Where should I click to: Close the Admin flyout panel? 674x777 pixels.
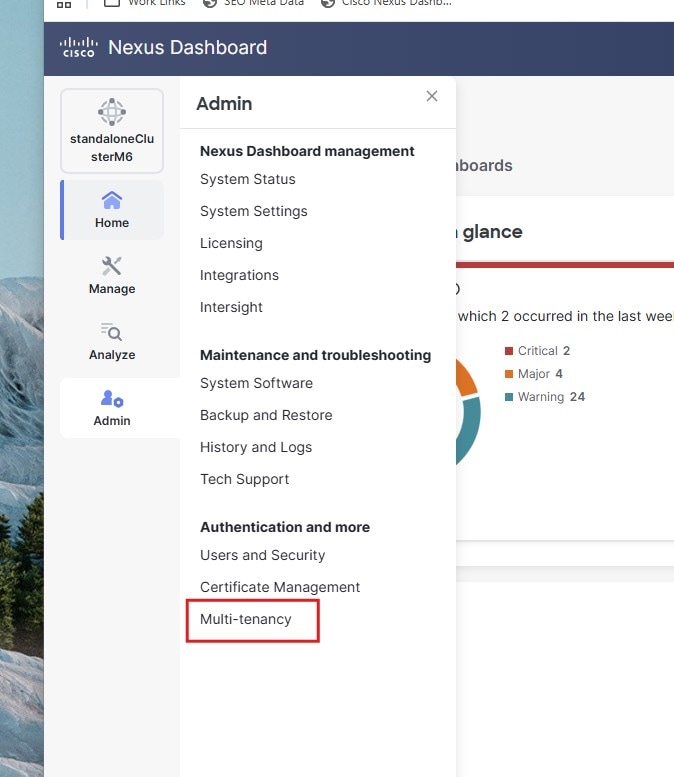[432, 96]
